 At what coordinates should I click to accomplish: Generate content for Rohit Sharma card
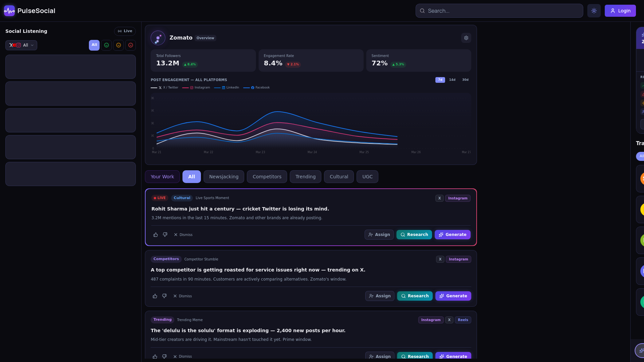pos(452,235)
